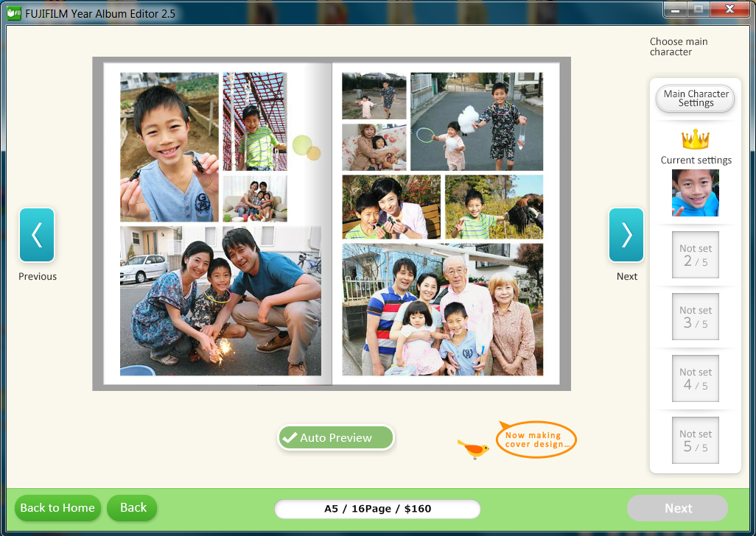Viewport: 756px width, 536px height.
Task: Select the Not set 3/5 character slot
Action: pos(696,317)
